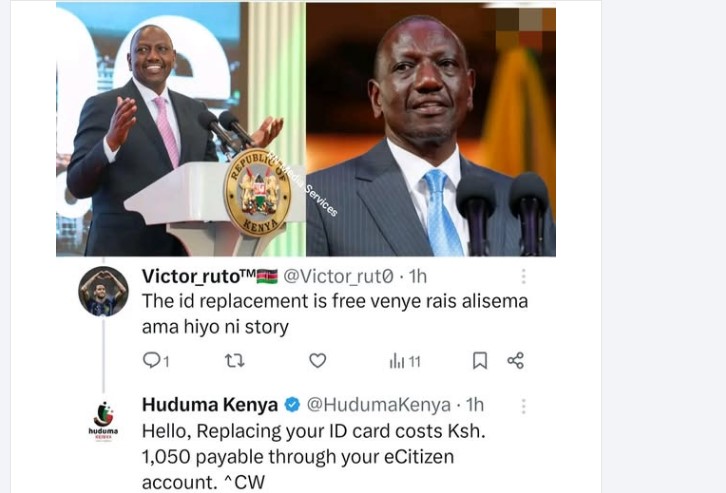Open Victor_ruto's profile picture

[103, 292]
